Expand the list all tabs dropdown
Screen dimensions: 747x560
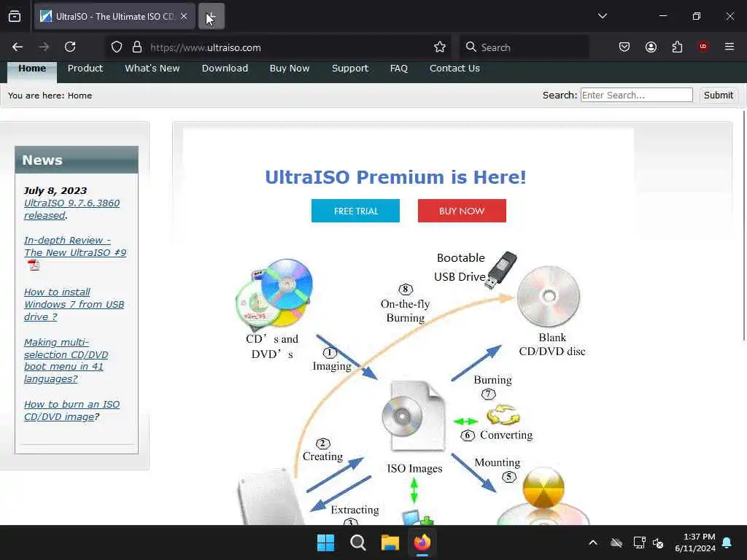tap(603, 16)
